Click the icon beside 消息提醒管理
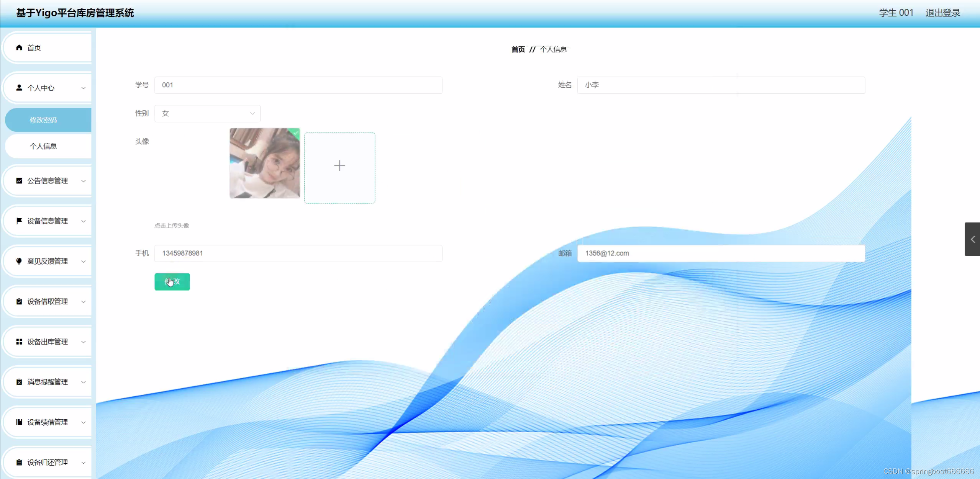 point(19,382)
